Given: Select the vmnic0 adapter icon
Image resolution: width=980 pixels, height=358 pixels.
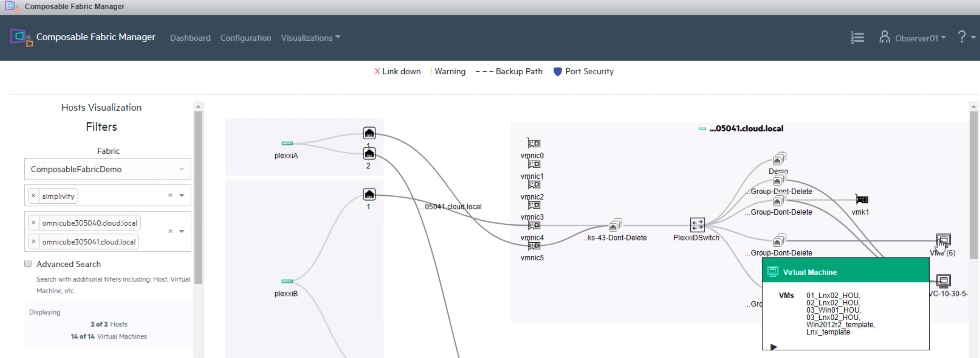Looking at the screenshot, I should (x=533, y=143).
